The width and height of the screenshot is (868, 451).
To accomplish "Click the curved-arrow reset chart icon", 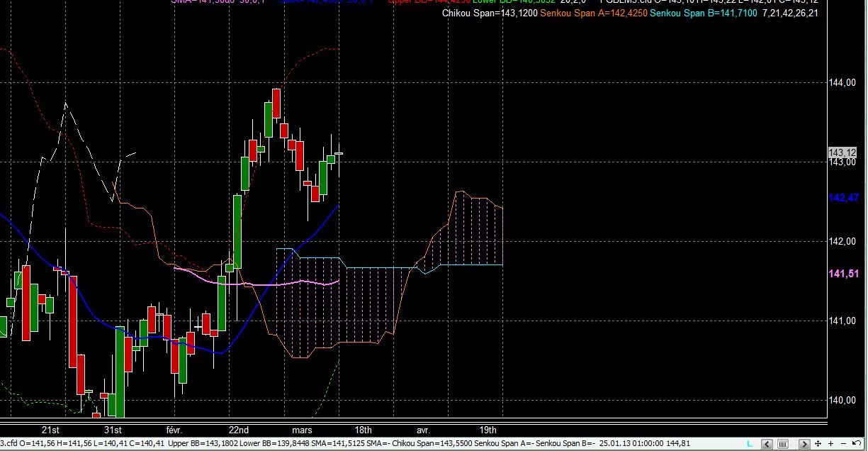I will pyautogui.click(x=857, y=443).
